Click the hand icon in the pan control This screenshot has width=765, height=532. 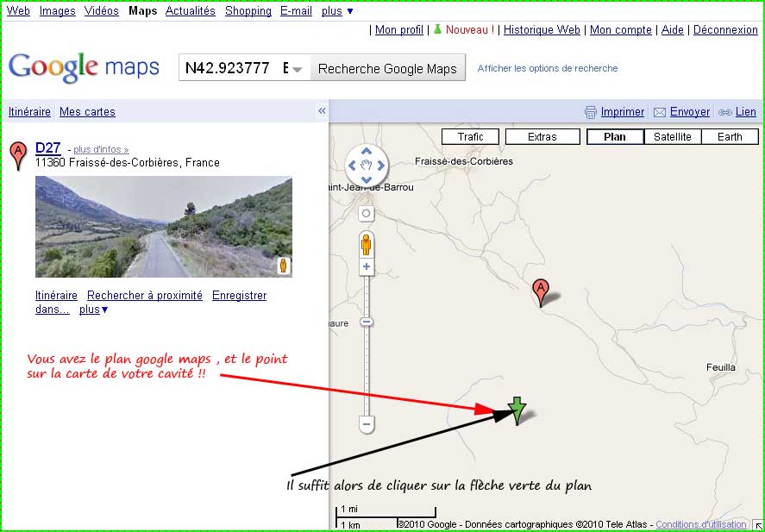pos(367,166)
